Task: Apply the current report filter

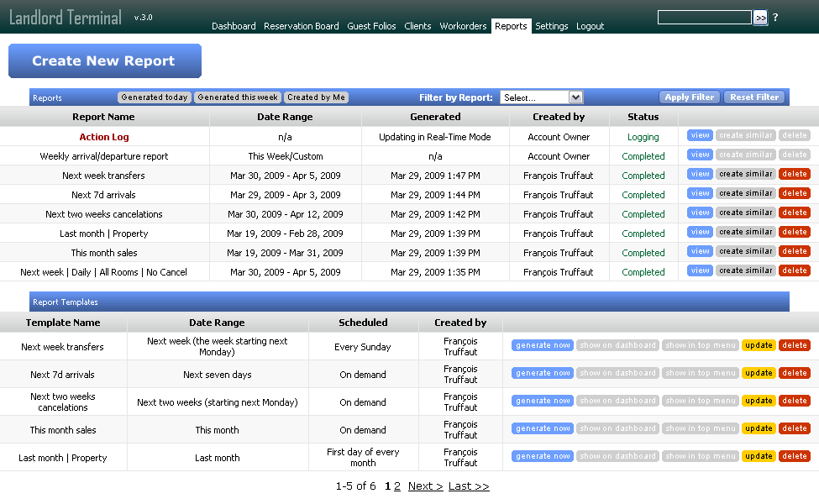Action: pos(689,97)
